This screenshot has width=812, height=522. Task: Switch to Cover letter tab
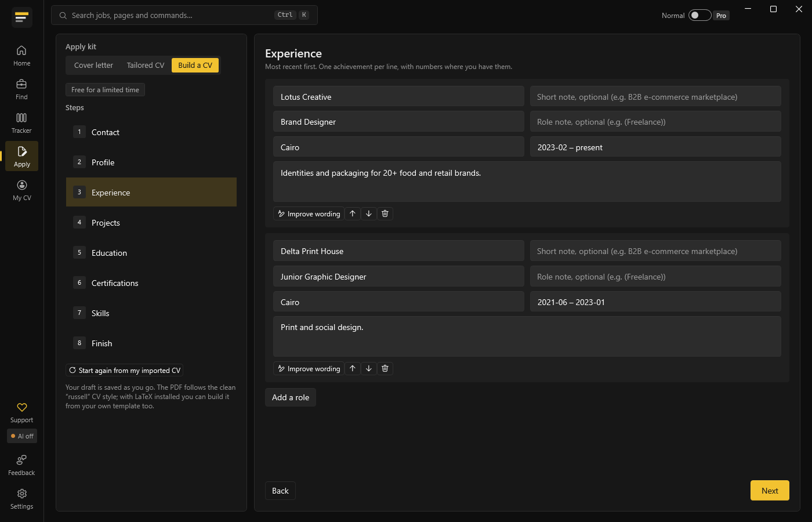pos(93,65)
